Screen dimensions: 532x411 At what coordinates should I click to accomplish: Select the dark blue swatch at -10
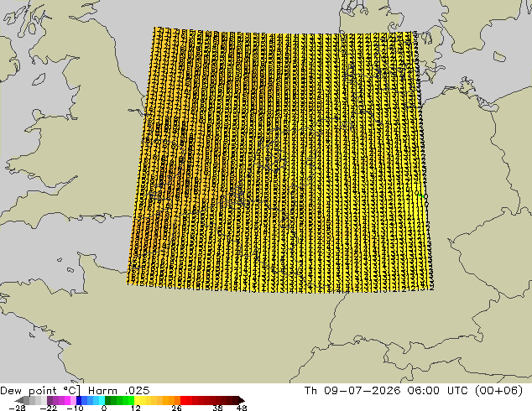click(79, 400)
